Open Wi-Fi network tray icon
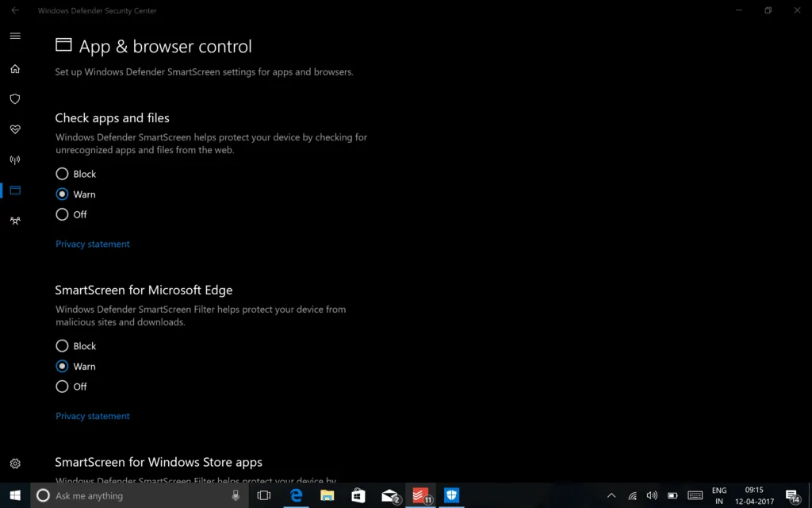 [x=632, y=495]
